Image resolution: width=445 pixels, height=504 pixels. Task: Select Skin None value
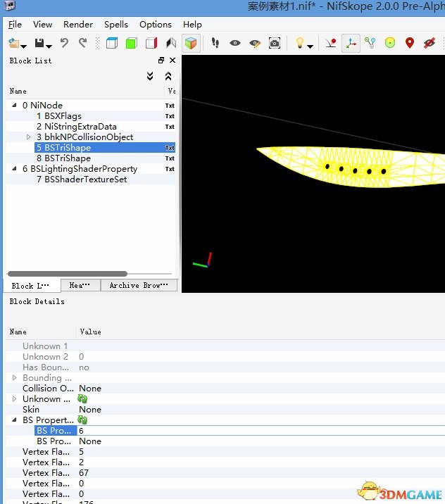tap(90, 410)
